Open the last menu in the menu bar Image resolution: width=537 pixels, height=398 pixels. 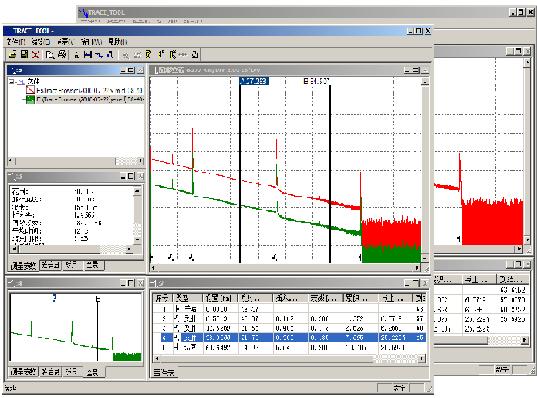(117, 42)
